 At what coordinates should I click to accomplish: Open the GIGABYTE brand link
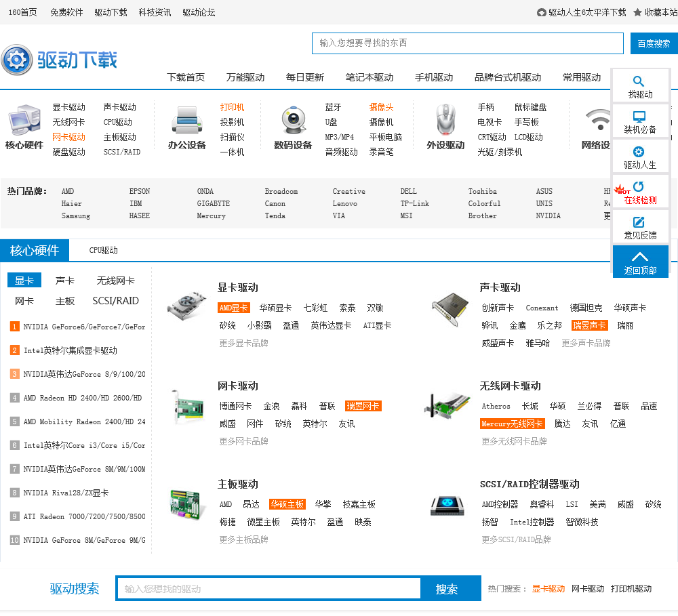click(213, 203)
